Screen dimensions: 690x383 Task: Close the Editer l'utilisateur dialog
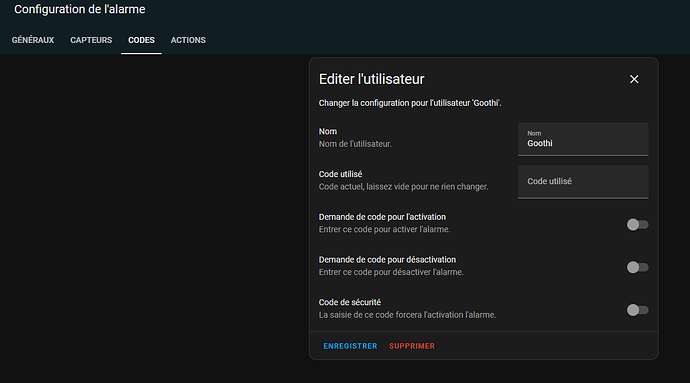coord(634,79)
